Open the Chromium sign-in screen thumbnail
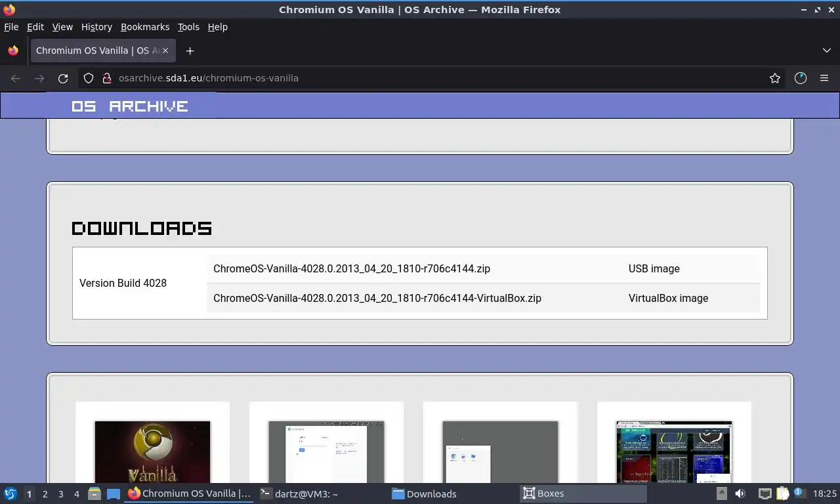 (326, 452)
